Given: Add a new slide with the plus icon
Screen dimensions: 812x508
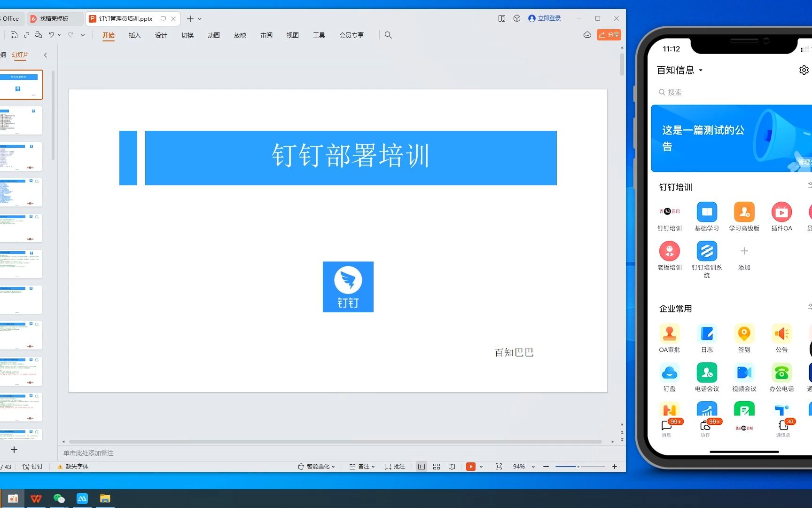Looking at the screenshot, I should (14, 450).
